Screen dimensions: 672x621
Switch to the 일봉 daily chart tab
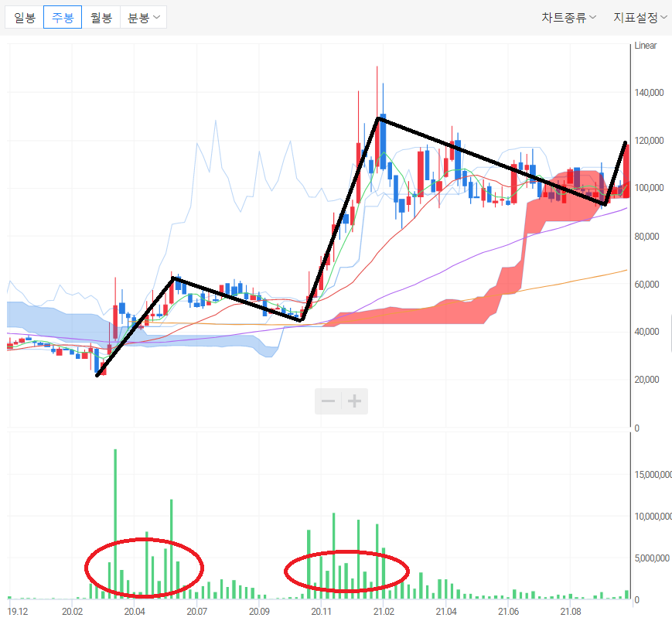[25, 18]
